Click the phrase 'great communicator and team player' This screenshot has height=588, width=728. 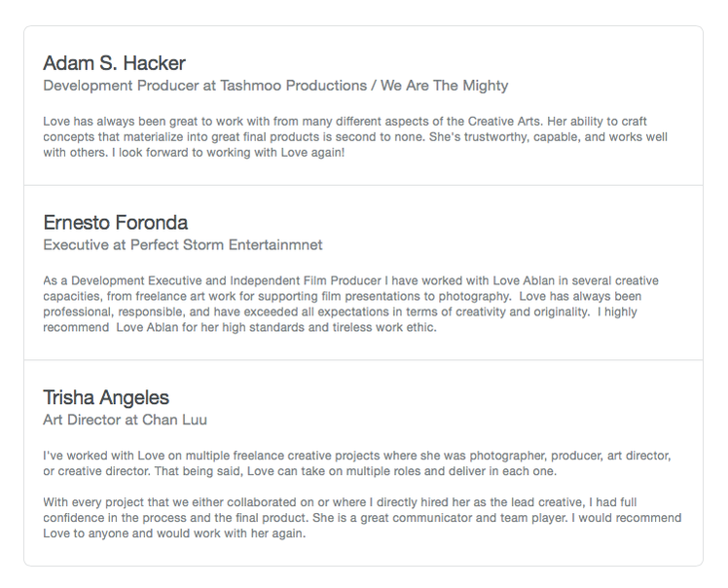462,518
